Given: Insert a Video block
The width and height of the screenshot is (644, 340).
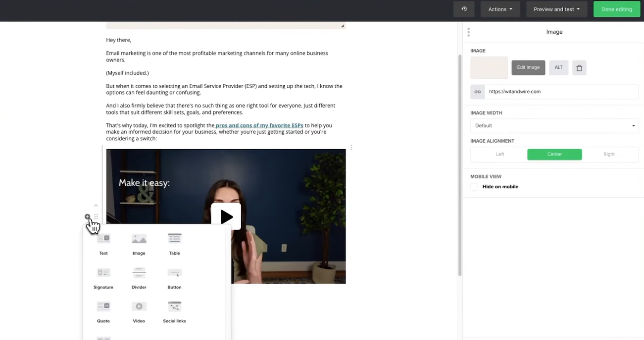Looking at the screenshot, I should (x=139, y=312).
